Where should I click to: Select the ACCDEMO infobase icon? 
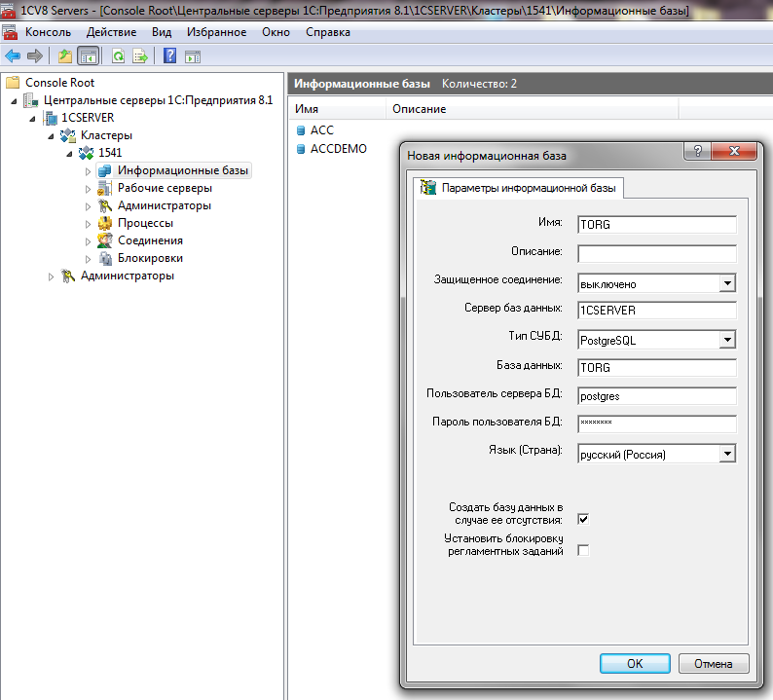pyautogui.click(x=301, y=149)
